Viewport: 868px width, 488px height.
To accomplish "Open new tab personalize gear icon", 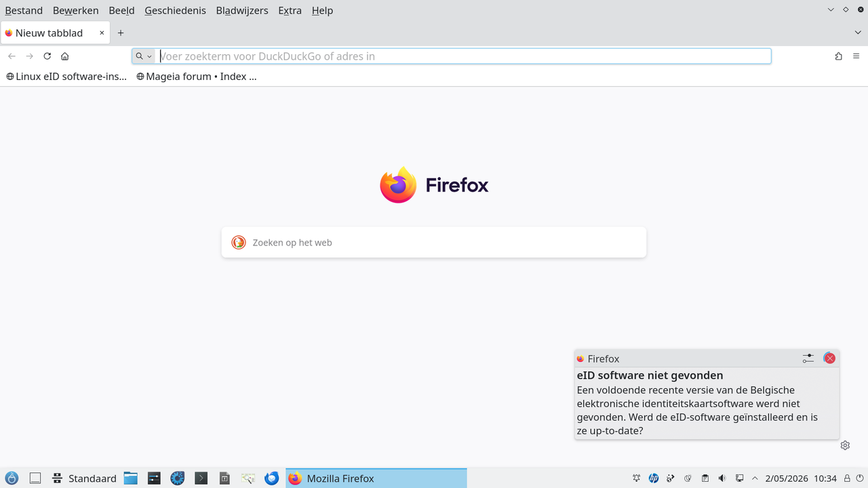I will (845, 445).
